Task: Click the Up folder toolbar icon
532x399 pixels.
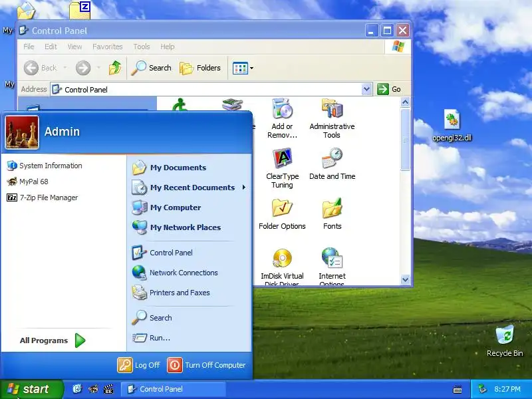Action: [115, 68]
